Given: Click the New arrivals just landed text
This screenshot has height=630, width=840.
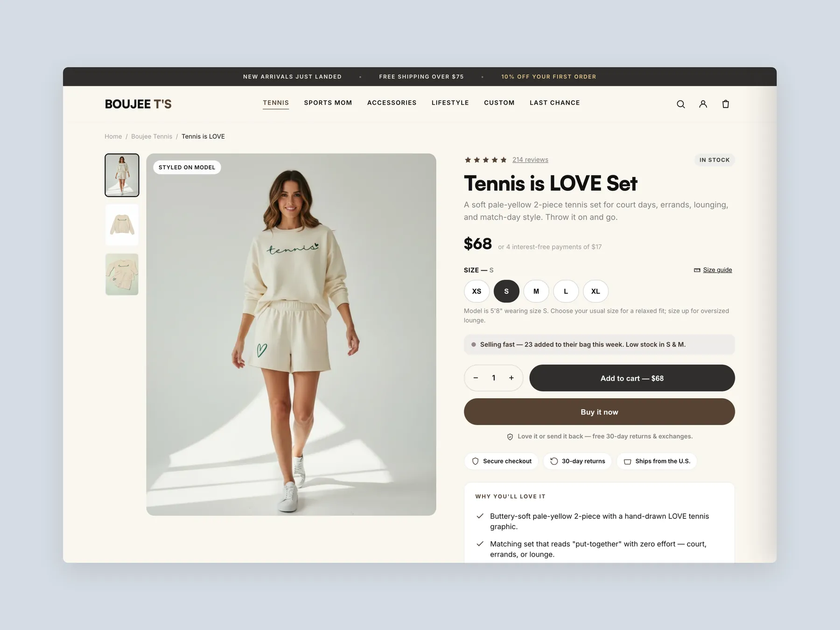Looking at the screenshot, I should pyautogui.click(x=292, y=77).
